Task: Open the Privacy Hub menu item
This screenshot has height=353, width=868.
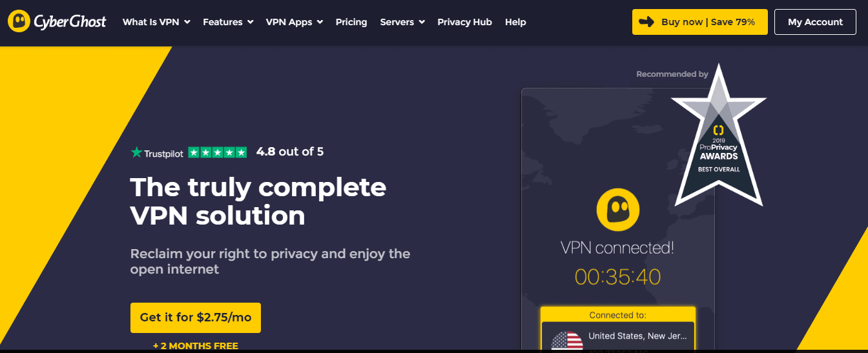Action: [x=464, y=22]
